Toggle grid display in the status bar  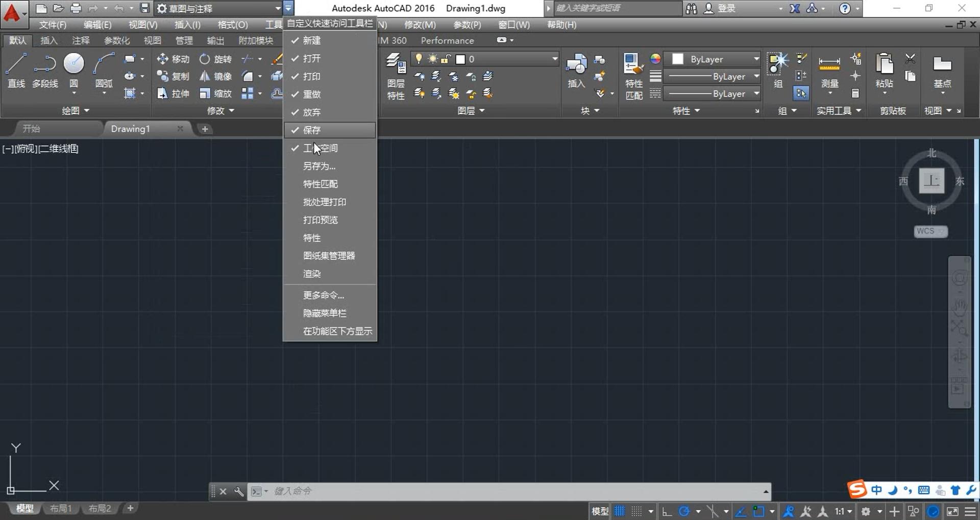620,511
